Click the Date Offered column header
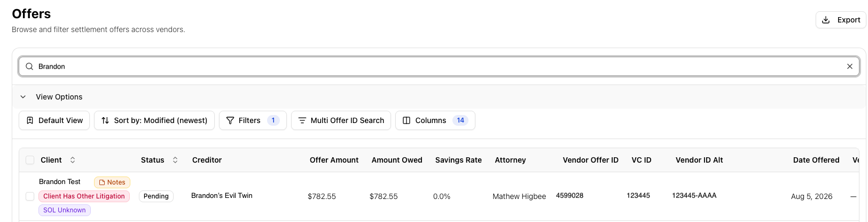 coord(816,160)
